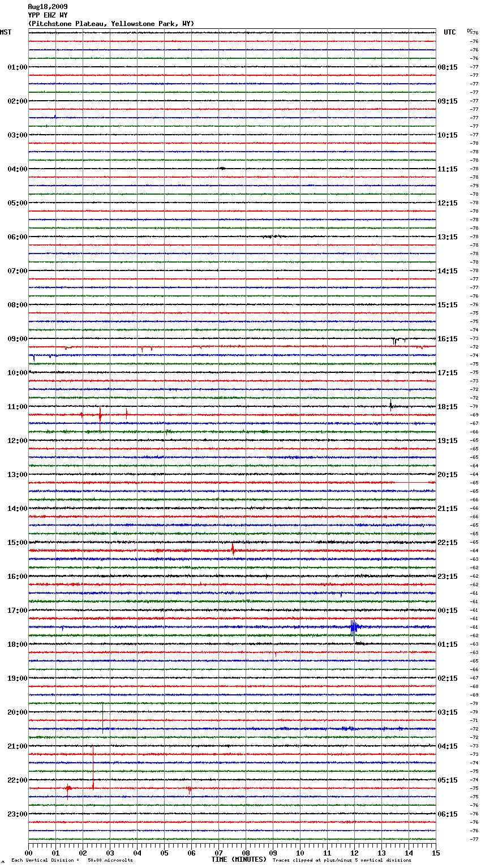Click the 23:15 UTC time label
The image size is (481, 868).
[x=448, y=577]
